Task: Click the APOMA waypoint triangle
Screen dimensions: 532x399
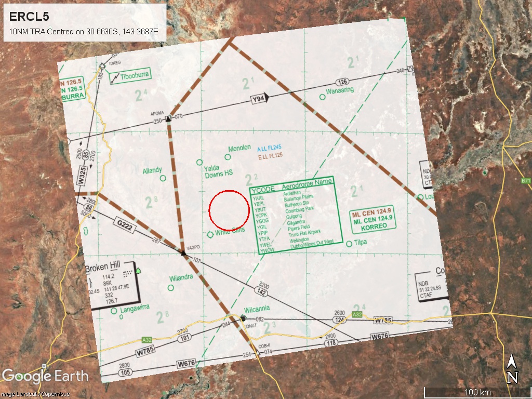Action: (x=168, y=119)
